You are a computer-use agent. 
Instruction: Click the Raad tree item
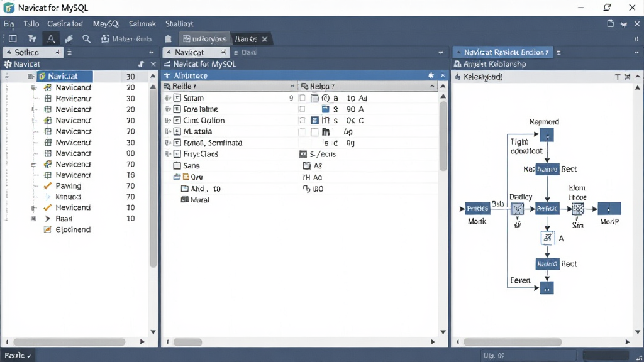tap(64, 219)
